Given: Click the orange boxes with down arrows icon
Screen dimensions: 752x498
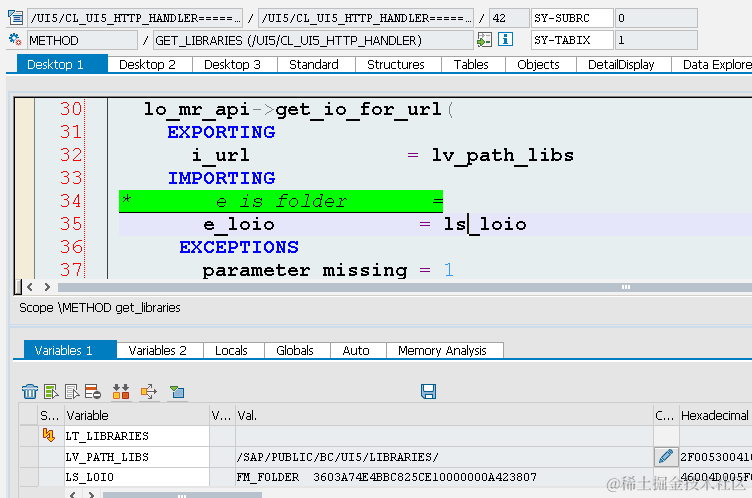Looking at the screenshot, I should 121,391.
